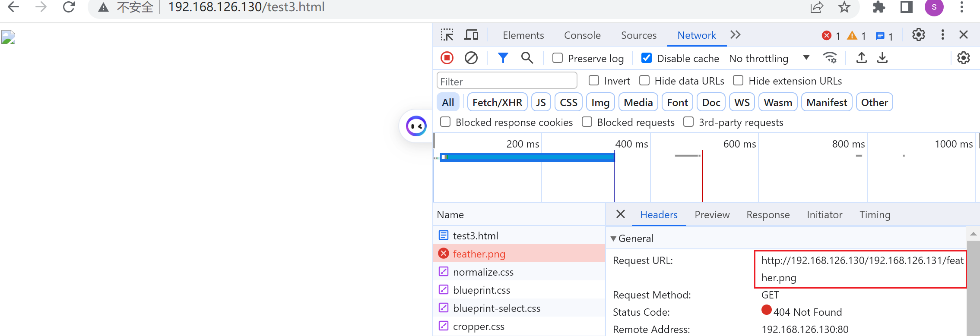980x336 pixels.
Task: Open network search with magnifier icon
Action: click(x=527, y=58)
